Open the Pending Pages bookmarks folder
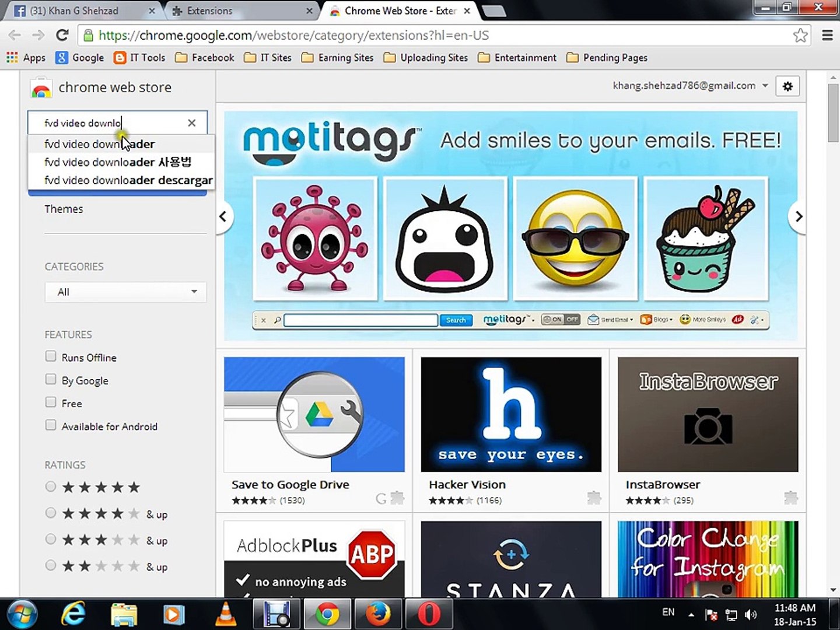Image resolution: width=840 pixels, height=630 pixels. tap(607, 58)
